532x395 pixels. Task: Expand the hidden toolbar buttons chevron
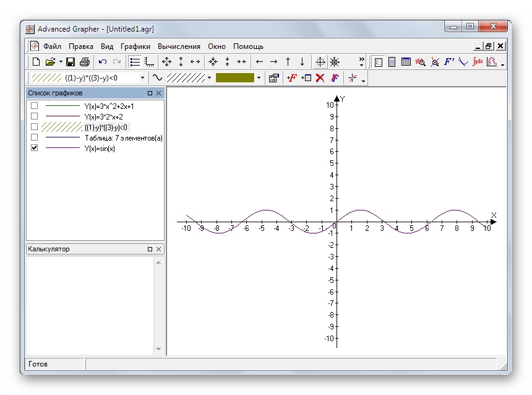pyautogui.click(x=361, y=61)
